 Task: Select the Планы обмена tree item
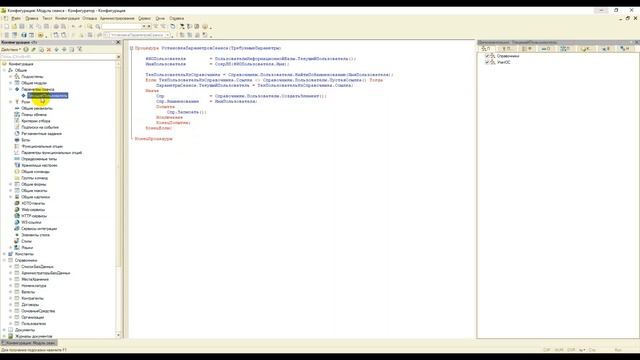pos(33,115)
